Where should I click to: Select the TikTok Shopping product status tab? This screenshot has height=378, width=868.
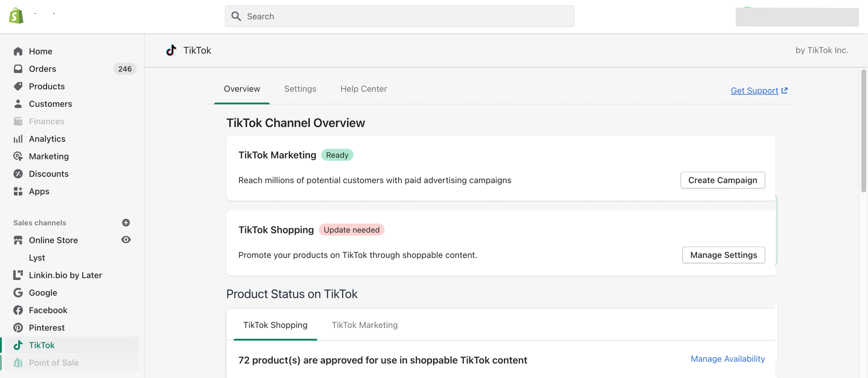(275, 325)
